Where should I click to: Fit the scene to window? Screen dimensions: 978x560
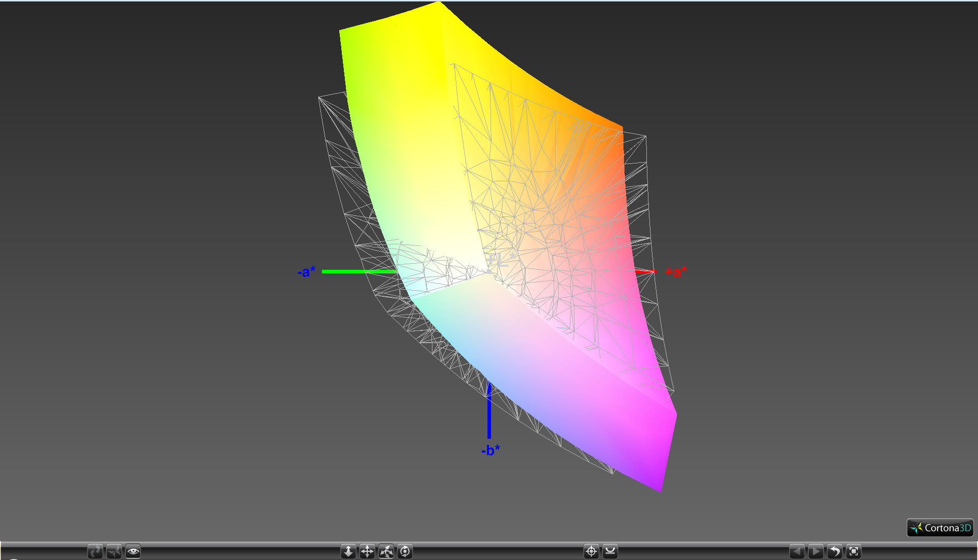(854, 551)
